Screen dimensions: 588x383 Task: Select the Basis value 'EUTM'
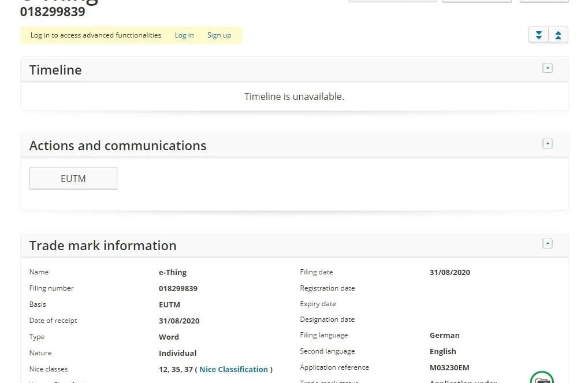169,304
